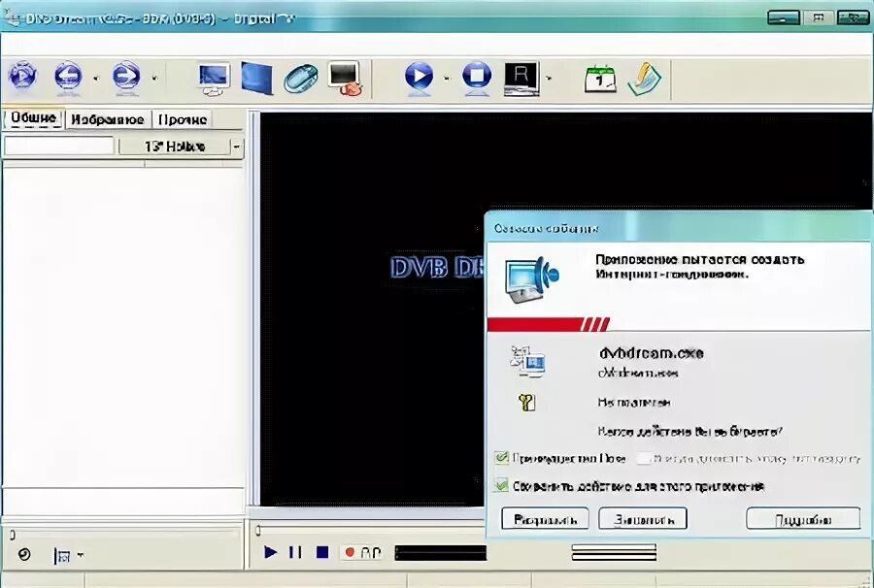Toggle the save action for application checkbox
Screen dimensions: 874x588
(501, 485)
